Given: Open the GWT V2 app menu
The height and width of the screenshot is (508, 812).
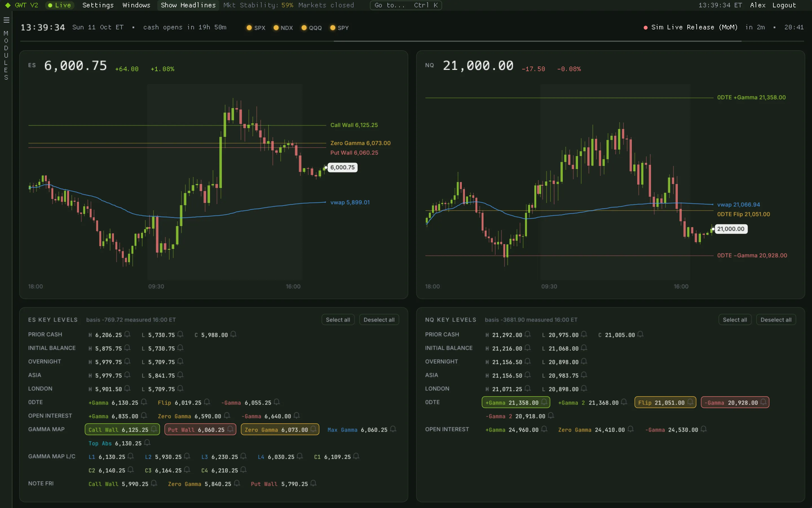Looking at the screenshot, I should pos(22,5).
